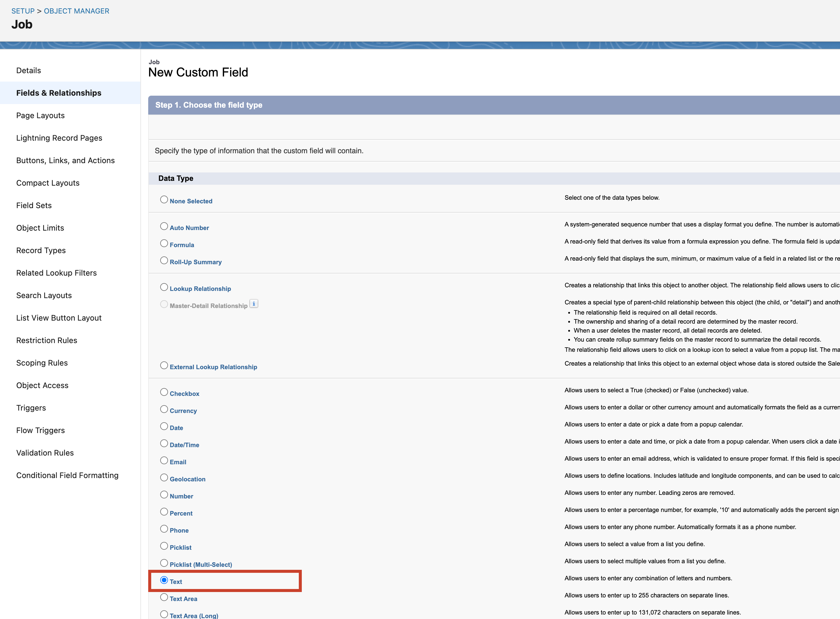Select the None Selected option
Viewport: 840px width, 619px height.
[164, 199]
